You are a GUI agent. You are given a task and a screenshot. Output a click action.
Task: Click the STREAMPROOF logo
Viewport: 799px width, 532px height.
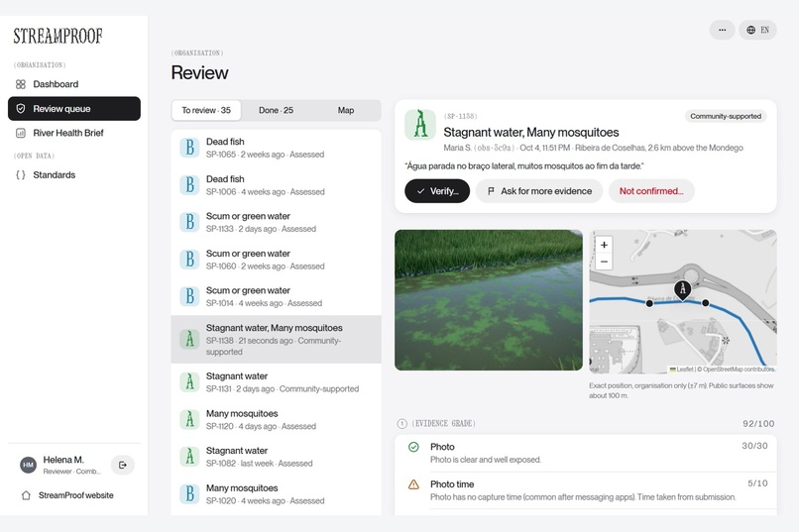pyautogui.click(x=58, y=36)
